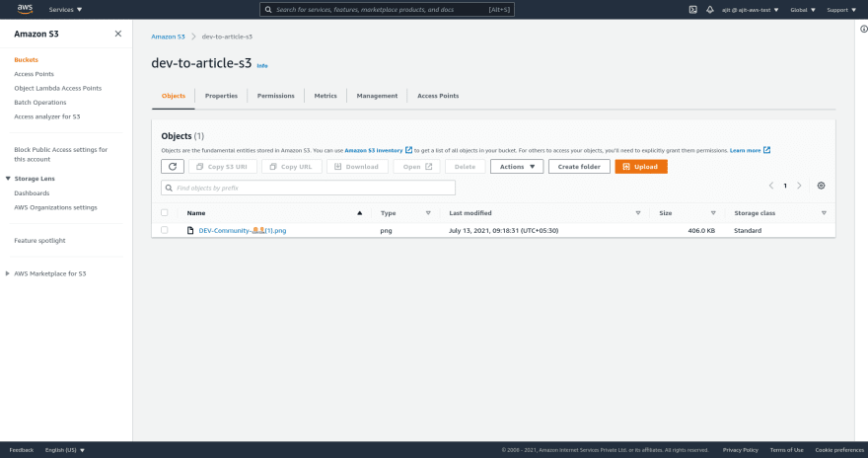Open Buckets in the sidebar
Image resolution: width=868 pixels, height=458 pixels.
pyautogui.click(x=26, y=60)
